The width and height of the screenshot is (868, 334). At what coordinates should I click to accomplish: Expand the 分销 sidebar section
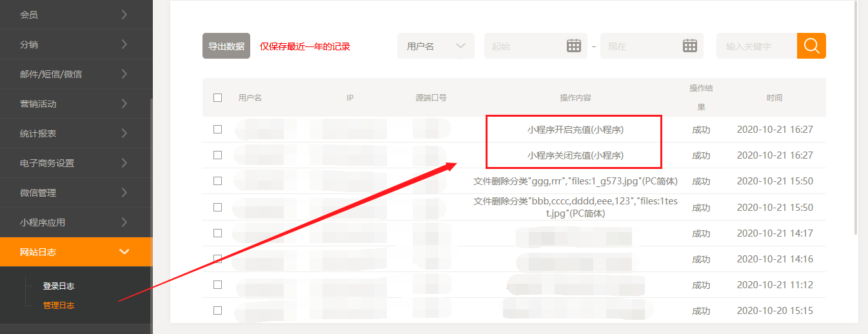pyautogui.click(x=76, y=44)
